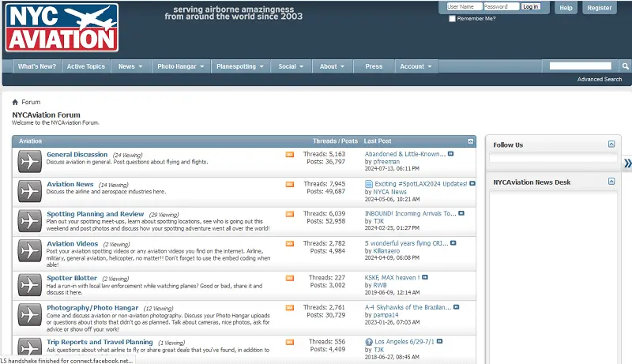Click the Register button
The height and width of the screenshot is (364, 632).
pyautogui.click(x=600, y=8)
